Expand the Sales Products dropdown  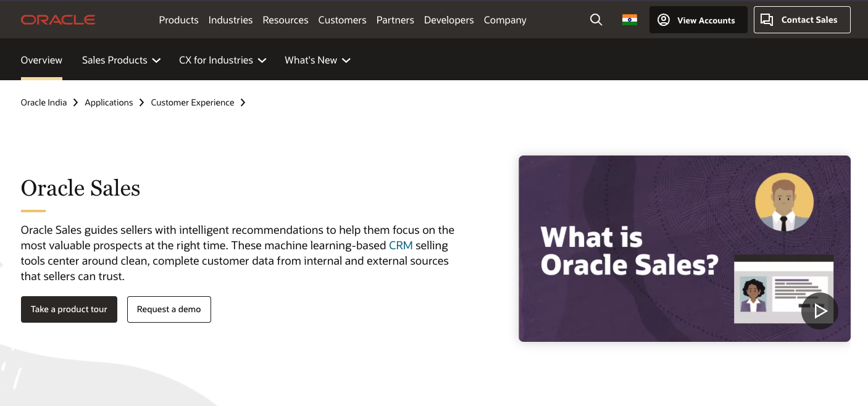pos(121,60)
